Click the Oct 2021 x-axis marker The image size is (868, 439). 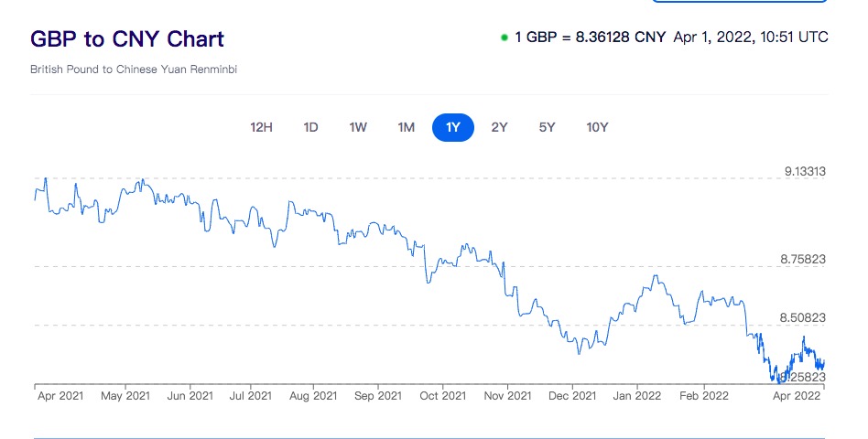pos(442,396)
